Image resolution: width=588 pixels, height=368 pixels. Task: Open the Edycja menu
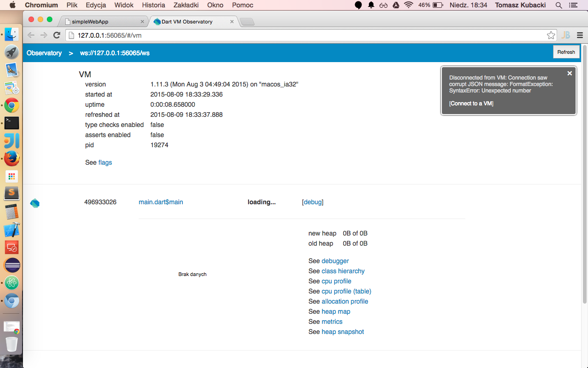[96, 5]
